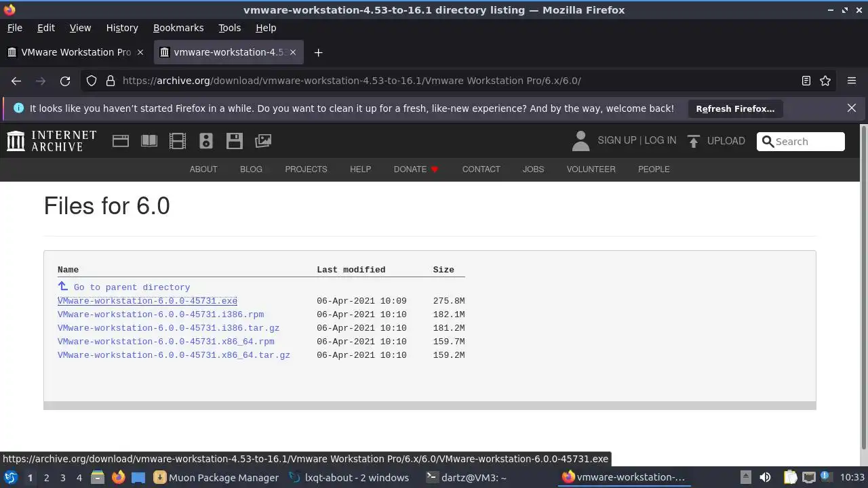Open the HELP nav link
The image size is (868, 488).
click(x=360, y=169)
